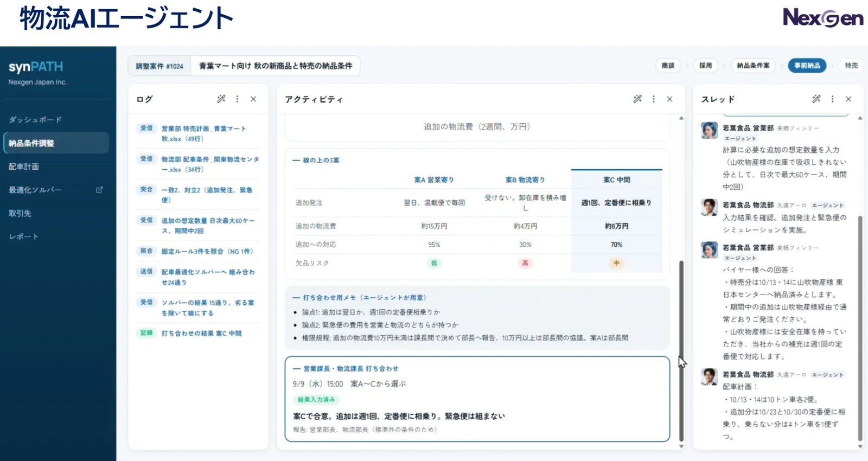This screenshot has height=461, width=868.
Task: Open 取引先 in the sidebar
Action: (x=20, y=213)
